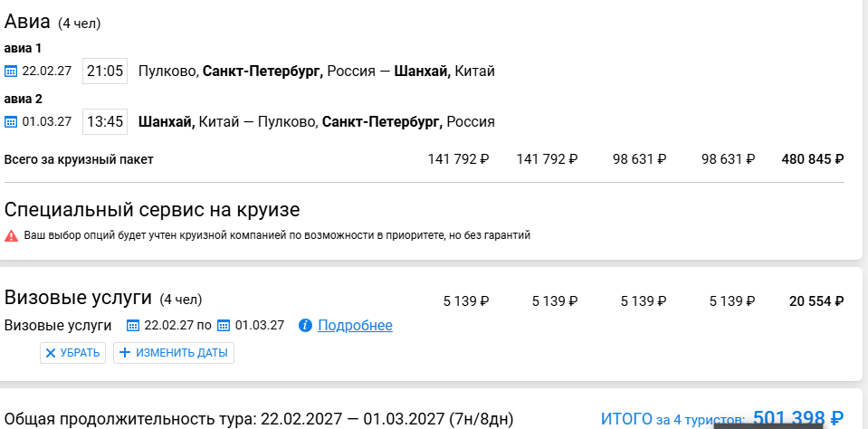Image resolution: width=868 pixels, height=429 pixels.
Task: Select total price 501 398 ₽
Action: click(798, 418)
